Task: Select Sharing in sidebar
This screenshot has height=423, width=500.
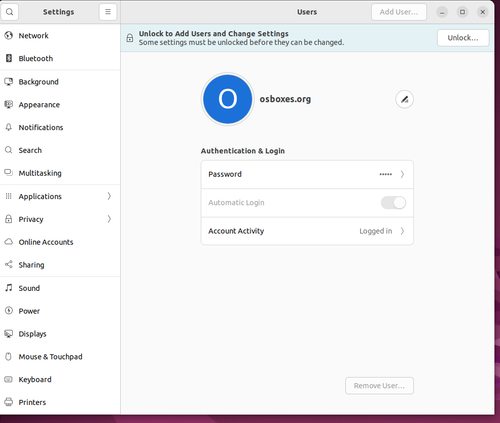Action: (60, 265)
